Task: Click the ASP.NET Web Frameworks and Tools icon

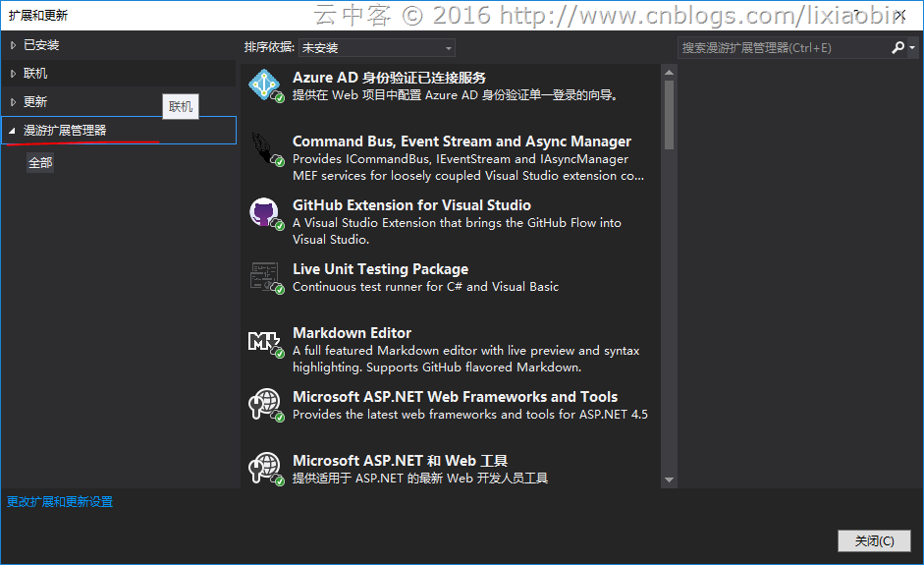Action: coord(264,404)
